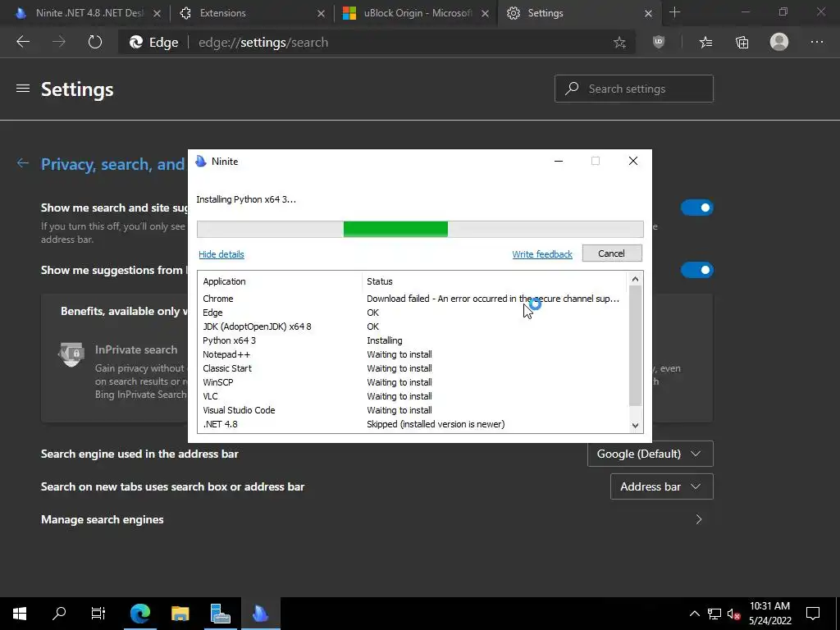The height and width of the screenshot is (630, 840).
Task: Close the Extensions tab
Action: [321, 13]
